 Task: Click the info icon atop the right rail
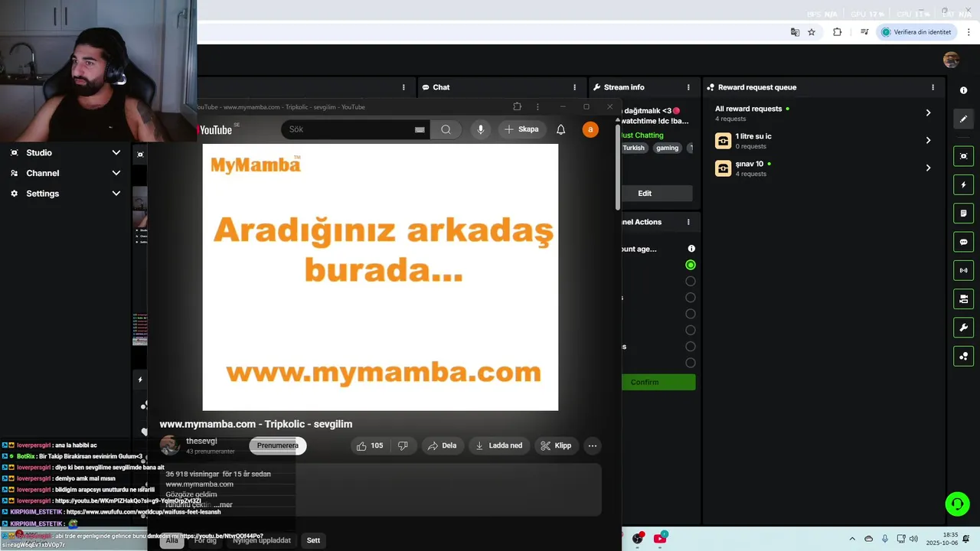963,90
